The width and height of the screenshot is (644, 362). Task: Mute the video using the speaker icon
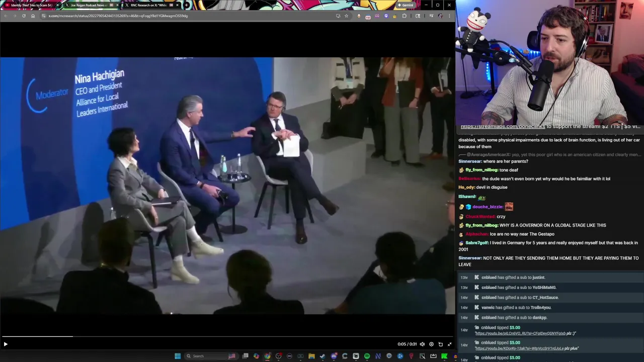coord(422,344)
